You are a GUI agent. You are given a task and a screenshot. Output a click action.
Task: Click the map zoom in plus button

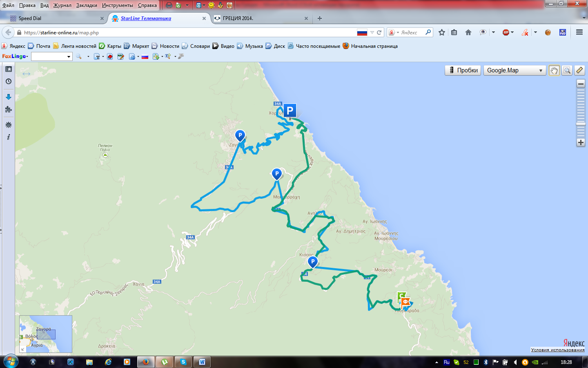pos(581,143)
